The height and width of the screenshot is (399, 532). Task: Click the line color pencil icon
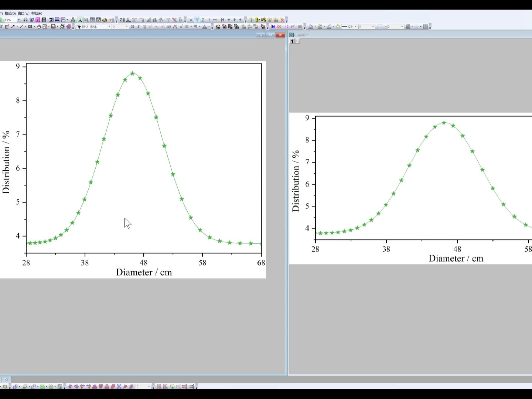[329, 26]
